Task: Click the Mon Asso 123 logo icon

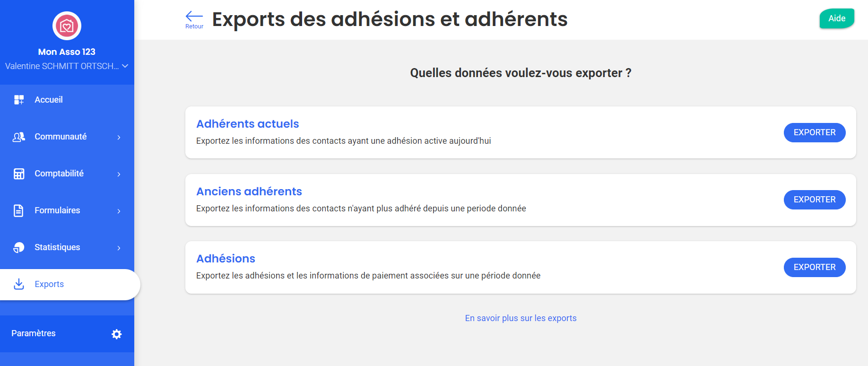Action: coord(67,26)
